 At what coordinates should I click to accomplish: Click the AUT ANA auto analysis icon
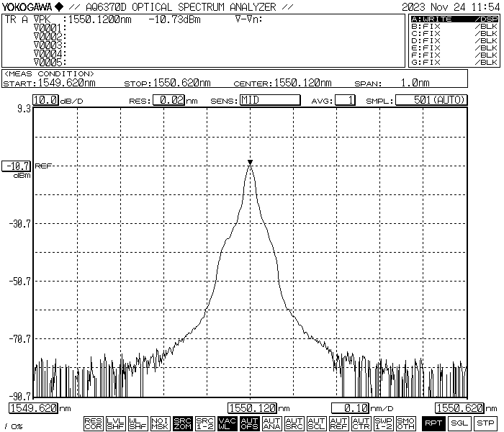271,423
